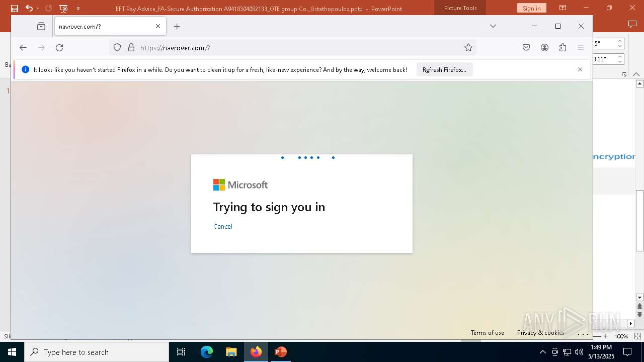Open undo history dropdown arrow

coord(38,9)
